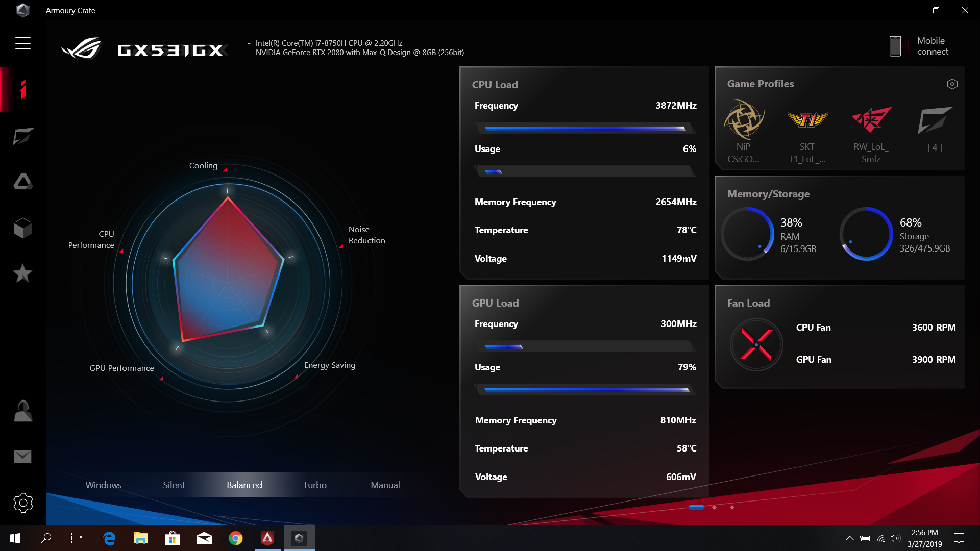Open the Action Center notifications icon
Image resolution: width=980 pixels, height=551 pixels.
point(959,538)
